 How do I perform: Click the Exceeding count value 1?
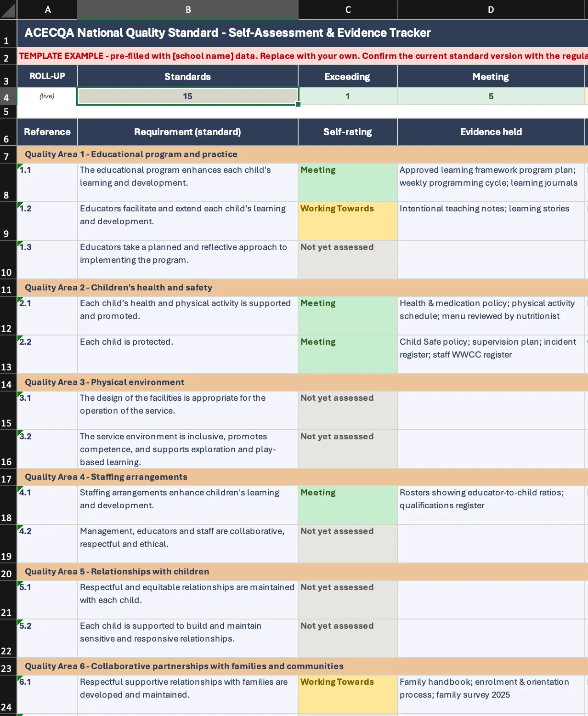pos(348,96)
